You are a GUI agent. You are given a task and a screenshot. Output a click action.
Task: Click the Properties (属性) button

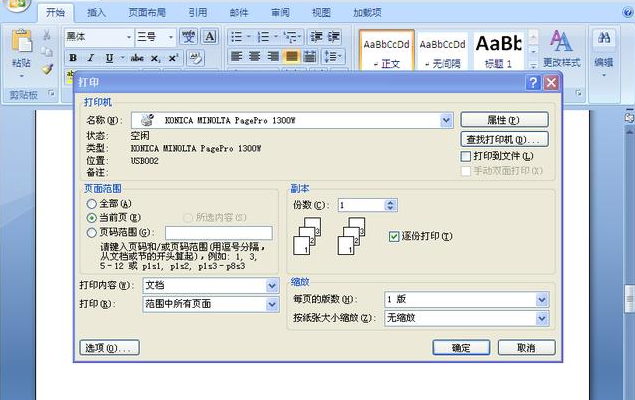coord(505,120)
